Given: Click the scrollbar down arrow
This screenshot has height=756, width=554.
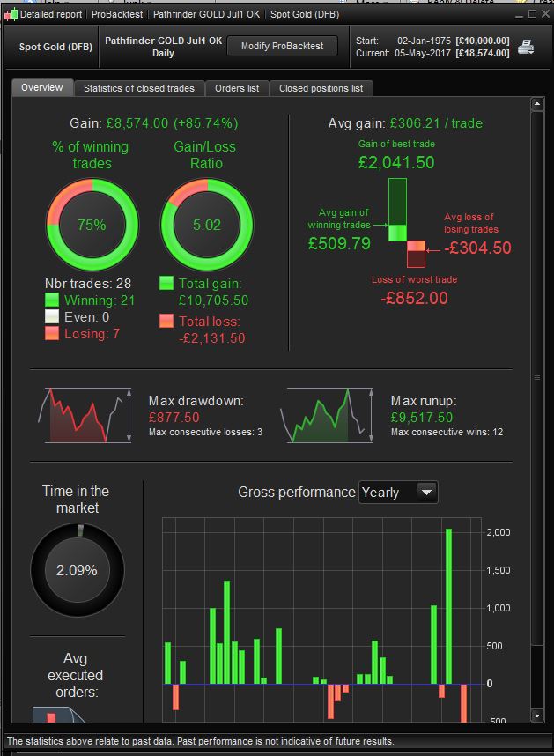Looking at the screenshot, I should 537,715.
